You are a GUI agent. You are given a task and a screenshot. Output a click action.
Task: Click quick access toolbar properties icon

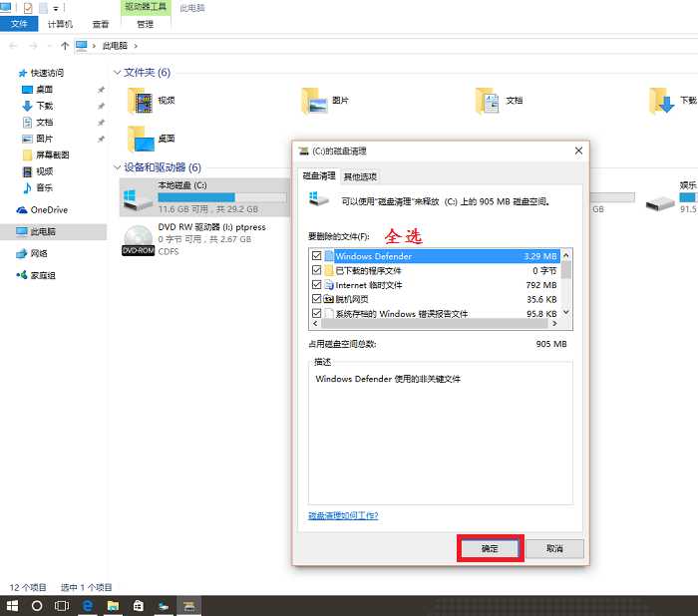pyautogui.click(x=28, y=8)
